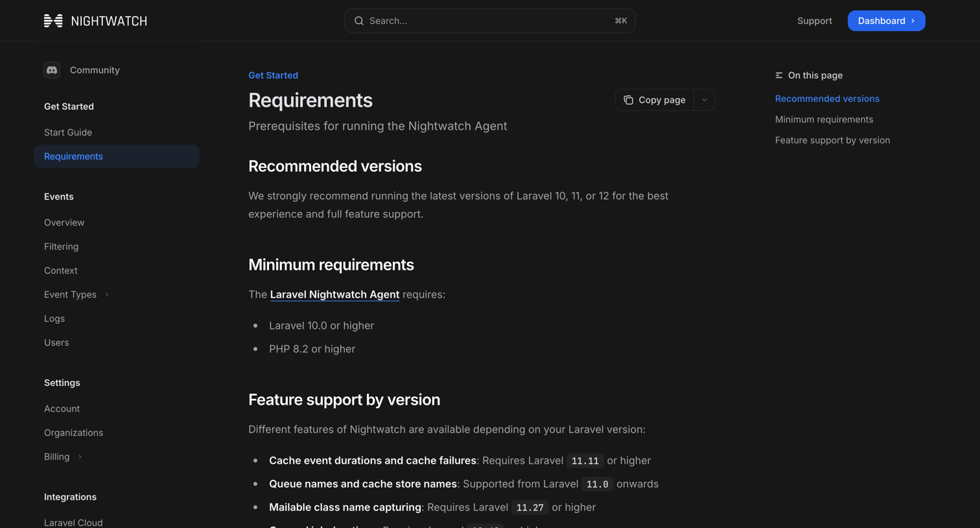
Task: Click "Cache event durations and cache failures" text
Action: [x=373, y=461]
